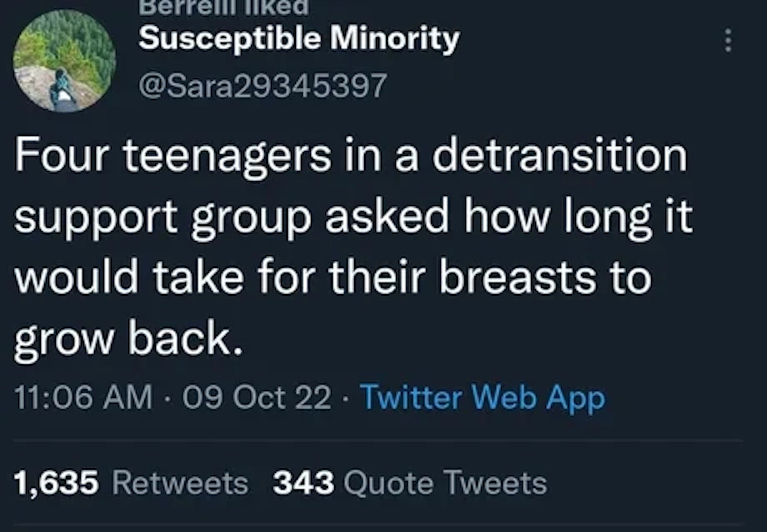
Task: Click the "343" quote count number
Action: point(303,483)
